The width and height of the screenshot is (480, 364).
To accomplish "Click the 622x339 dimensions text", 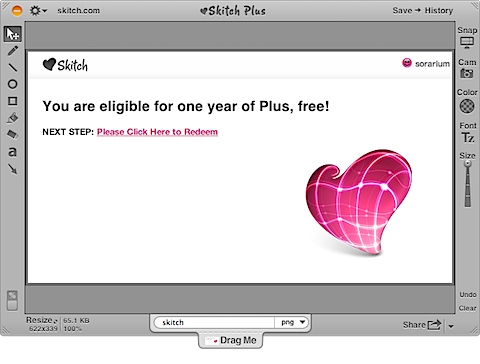I will pos(43,329).
